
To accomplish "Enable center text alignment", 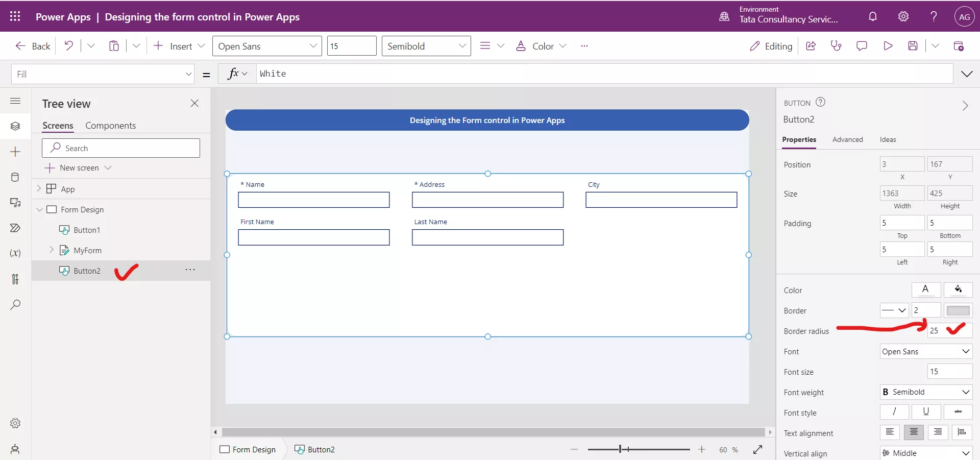I will tap(914, 432).
